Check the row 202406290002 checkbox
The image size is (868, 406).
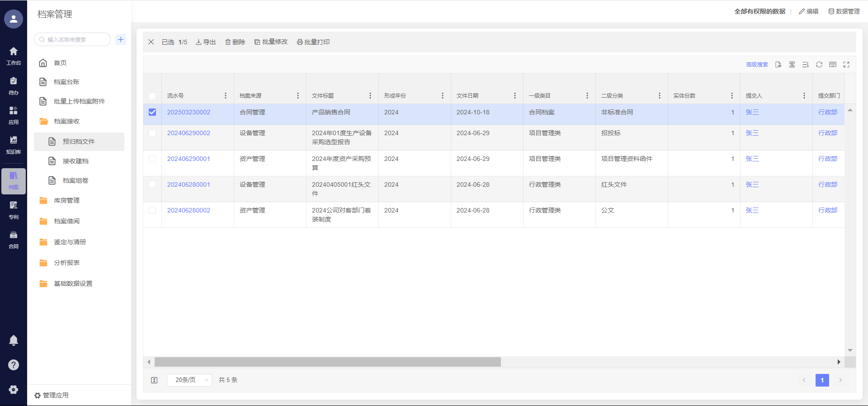point(152,133)
